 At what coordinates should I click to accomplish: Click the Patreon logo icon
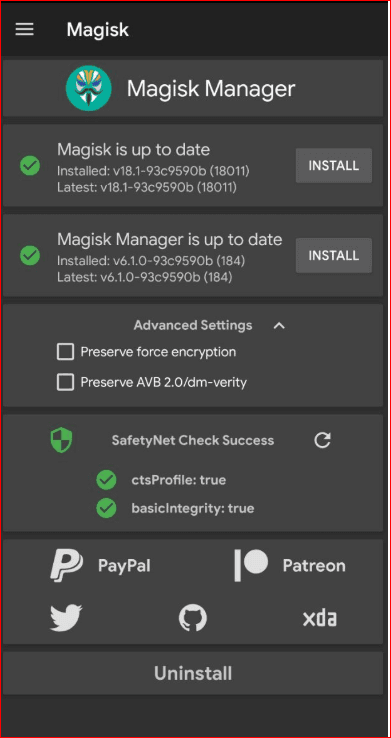(x=251, y=565)
